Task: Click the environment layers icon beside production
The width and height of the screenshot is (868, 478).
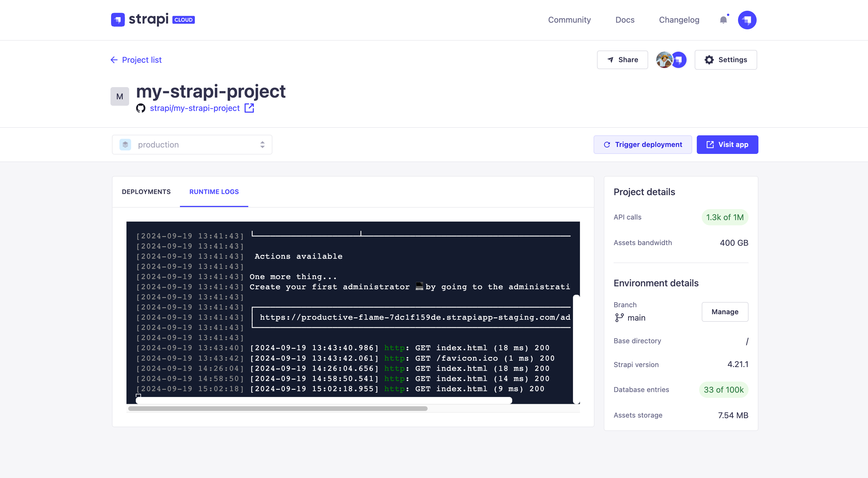Action: click(x=125, y=144)
